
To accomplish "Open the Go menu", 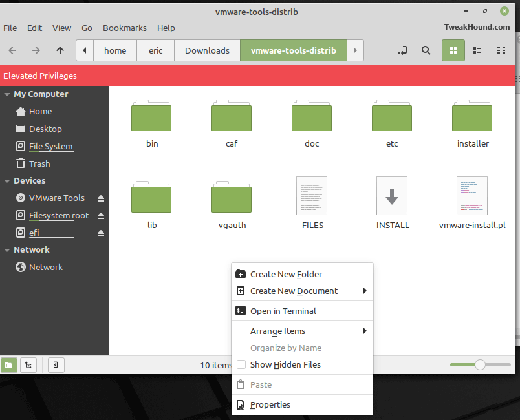I will pyautogui.click(x=87, y=28).
